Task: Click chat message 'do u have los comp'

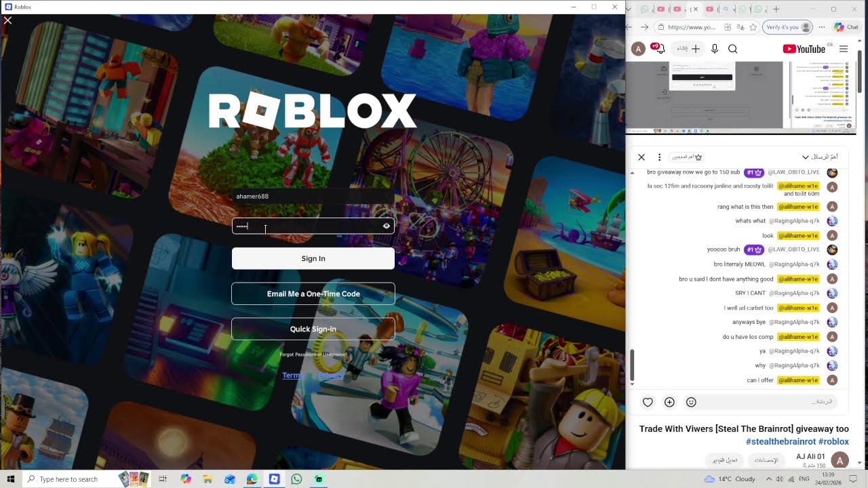Action: (747, 337)
